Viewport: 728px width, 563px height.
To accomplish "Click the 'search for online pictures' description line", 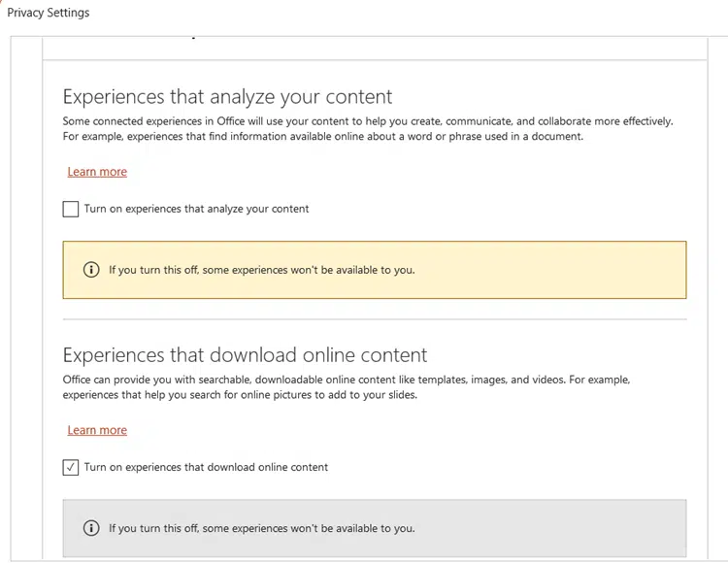I will (x=240, y=395).
